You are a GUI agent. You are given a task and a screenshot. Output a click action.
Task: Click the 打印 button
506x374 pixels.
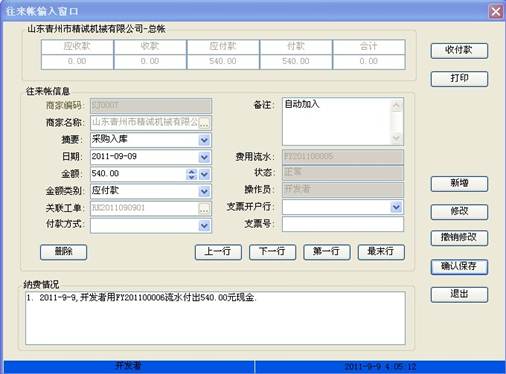[x=459, y=79]
